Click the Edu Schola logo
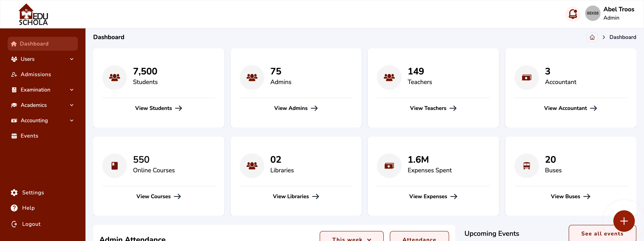 point(33,15)
